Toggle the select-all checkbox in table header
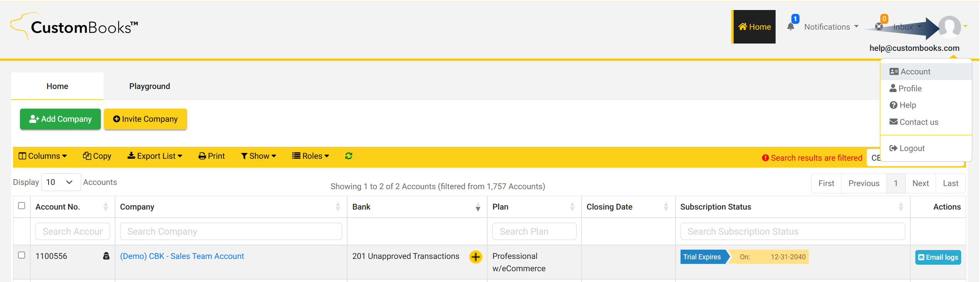The image size is (980, 282). tap(22, 206)
